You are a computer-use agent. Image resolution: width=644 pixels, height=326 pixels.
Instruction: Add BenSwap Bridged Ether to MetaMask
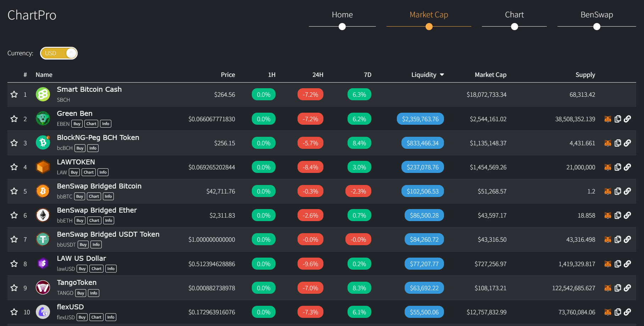pos(607,215)
